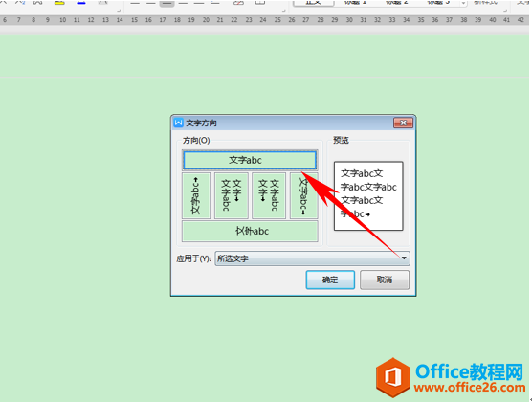This screenshot has width=532, height=404.
Task: Click the 应用于(Y): label
Action: tap(193, 259)
